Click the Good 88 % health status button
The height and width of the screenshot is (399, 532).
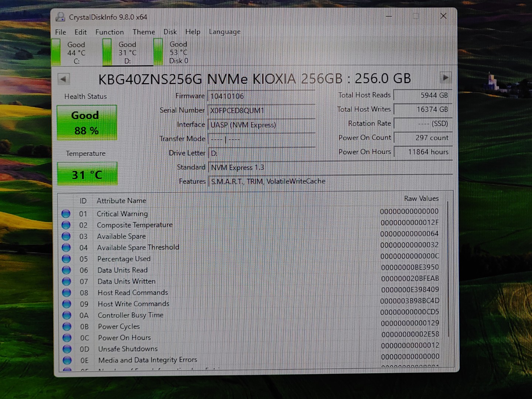coord(87,123)
